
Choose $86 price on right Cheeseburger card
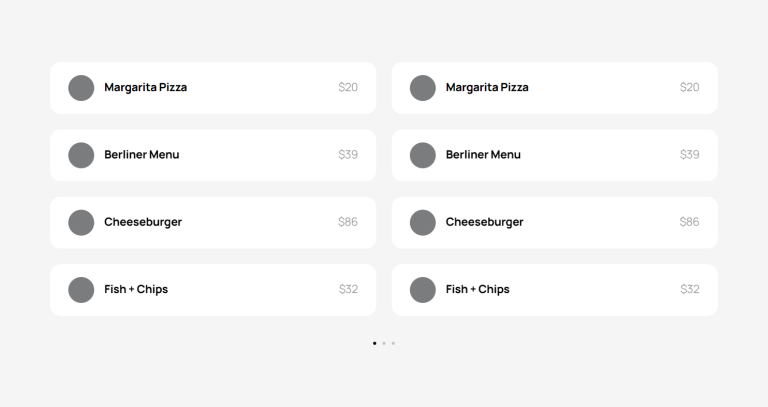689,222
